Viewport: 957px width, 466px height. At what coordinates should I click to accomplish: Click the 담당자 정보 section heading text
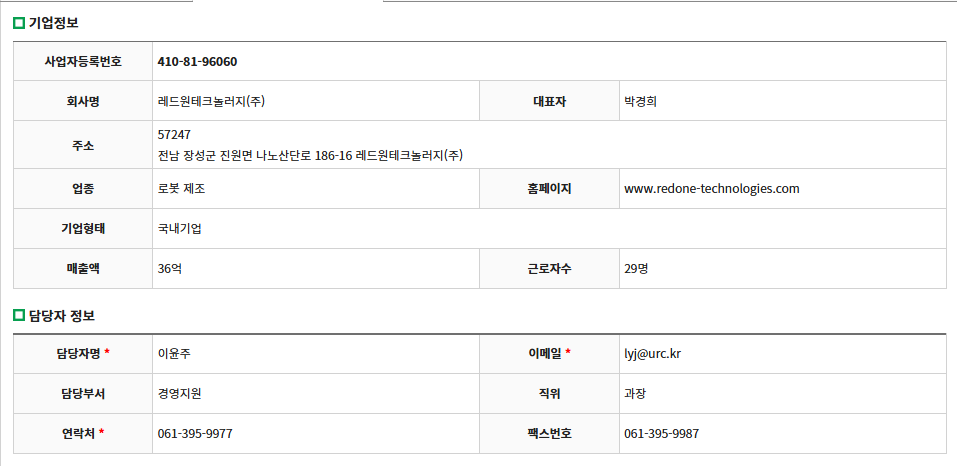(x=62, y=316)
